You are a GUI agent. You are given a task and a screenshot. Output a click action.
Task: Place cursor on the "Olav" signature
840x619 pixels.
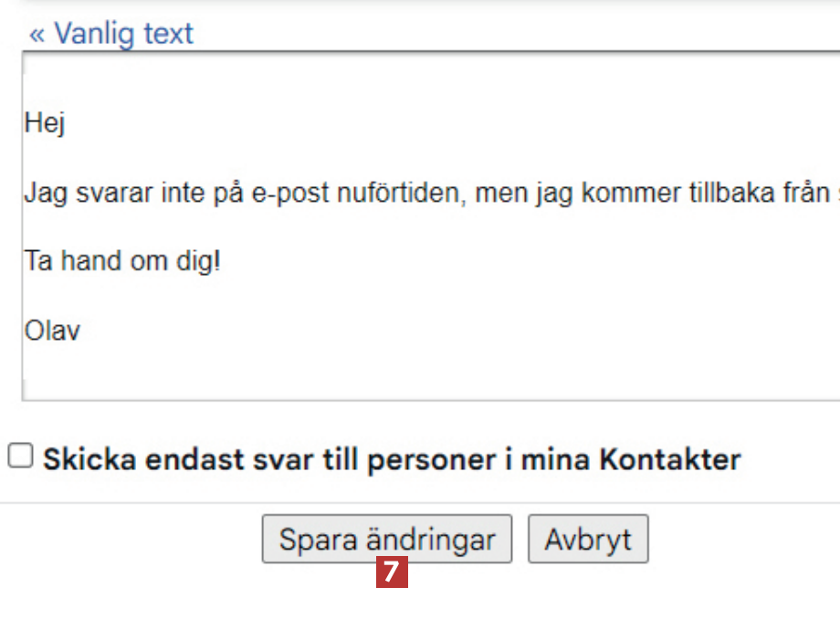pyautogui.click(x=52, y=330)
